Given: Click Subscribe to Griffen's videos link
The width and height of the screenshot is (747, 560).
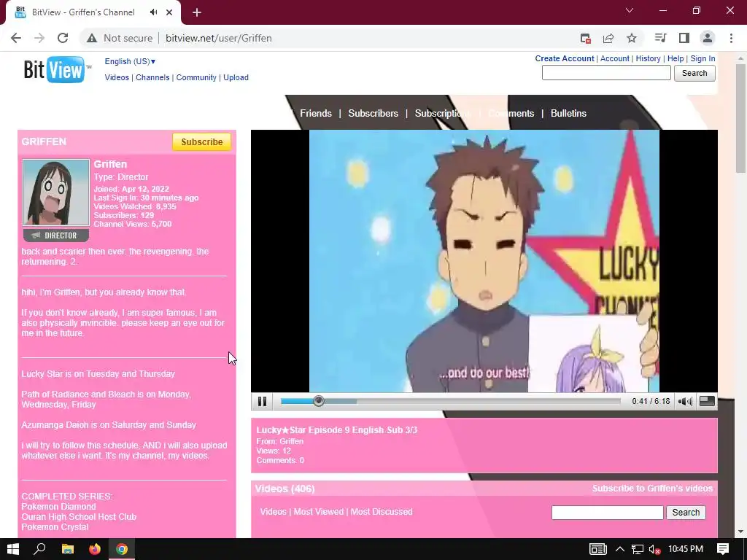Looking at the screenshot, I should pyautogui.click(x=652, y=489).
